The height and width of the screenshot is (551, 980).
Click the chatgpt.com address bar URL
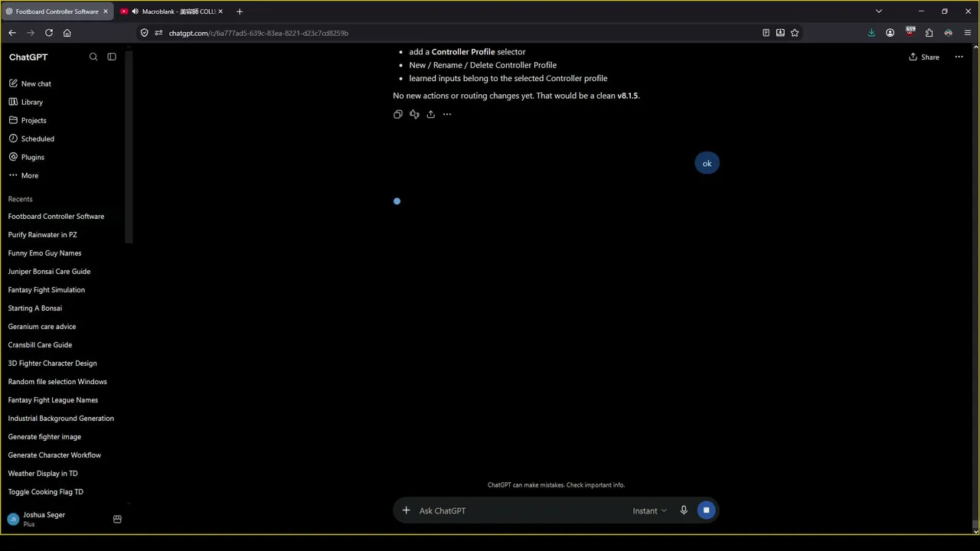pyautogui.click(x=259, y=33)
